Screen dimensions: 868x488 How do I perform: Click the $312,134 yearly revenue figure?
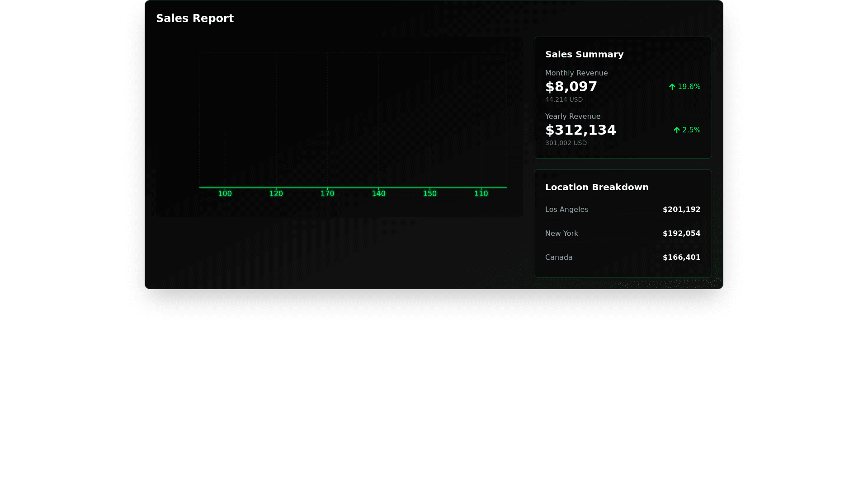tap(580, 130)
